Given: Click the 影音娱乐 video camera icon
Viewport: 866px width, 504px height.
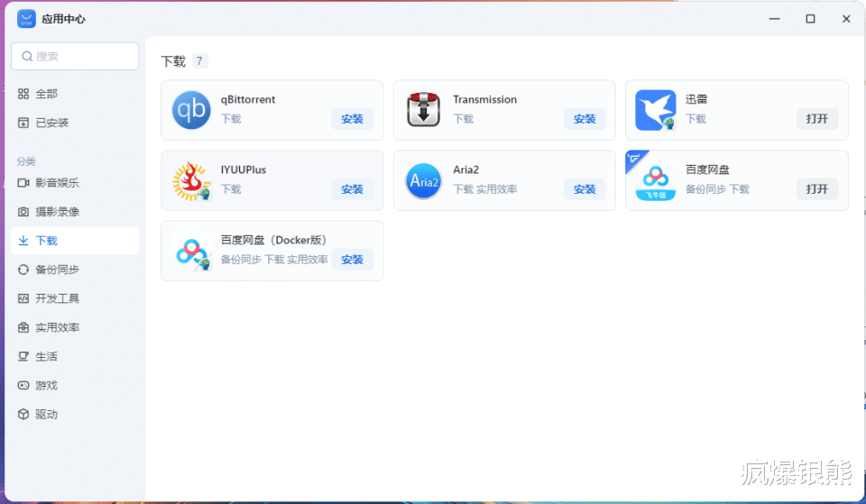Looking at the screenshot, I should click(23, 183).
